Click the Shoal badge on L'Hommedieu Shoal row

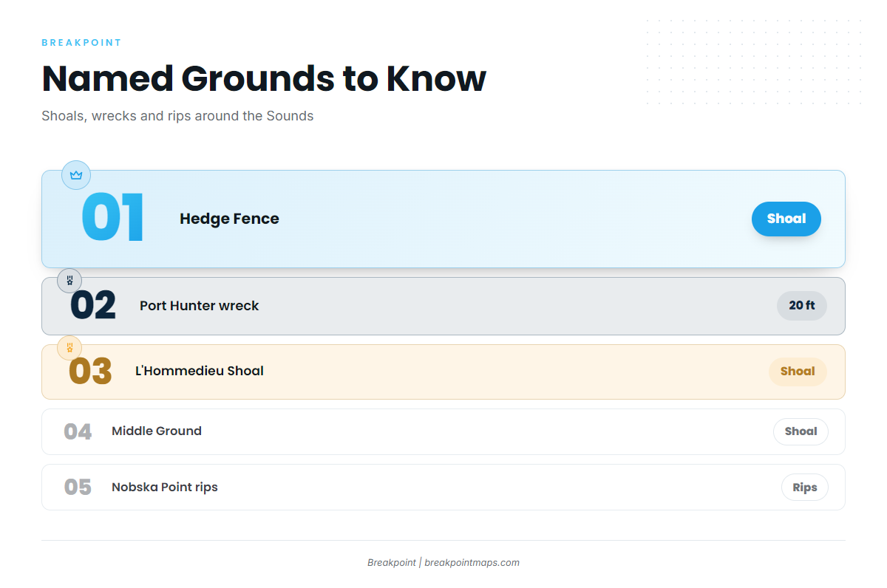pos(798,372)
